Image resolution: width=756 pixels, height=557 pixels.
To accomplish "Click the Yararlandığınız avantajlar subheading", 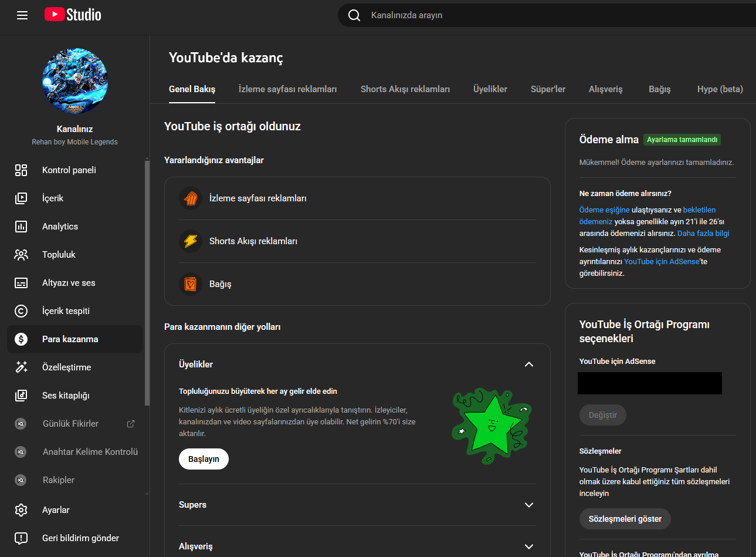I will (x=214, y=160).
